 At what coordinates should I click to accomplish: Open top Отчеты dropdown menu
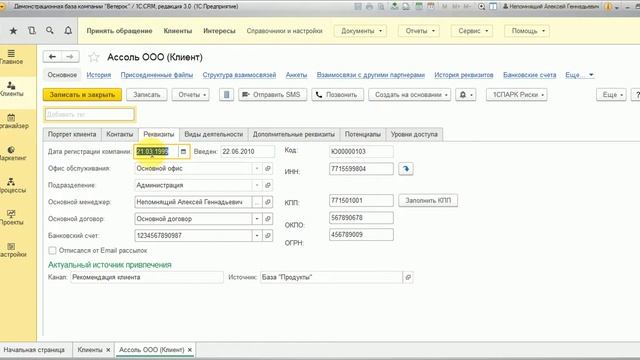click(x=419, y=31)
